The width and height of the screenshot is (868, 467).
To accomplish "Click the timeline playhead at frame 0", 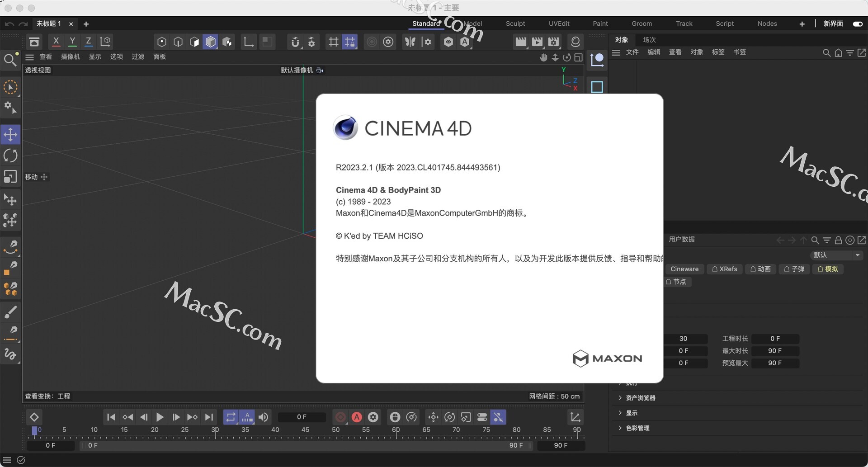I will pyautogui.click(x=34, y=431).
